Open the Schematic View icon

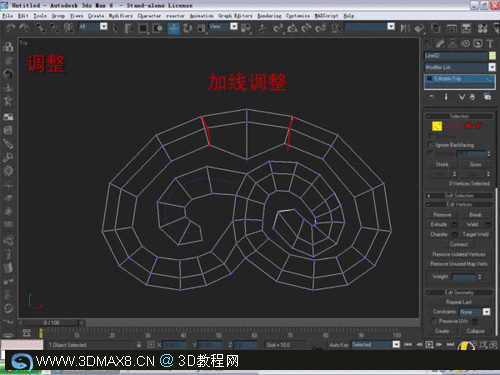466,28
